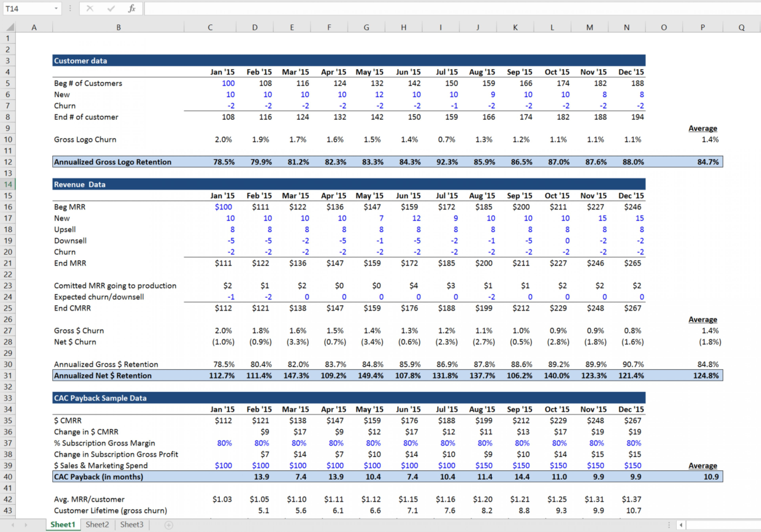The image size is (761, 532).
Task: Select the Sheet1 tab
Action: click(63, 525)
